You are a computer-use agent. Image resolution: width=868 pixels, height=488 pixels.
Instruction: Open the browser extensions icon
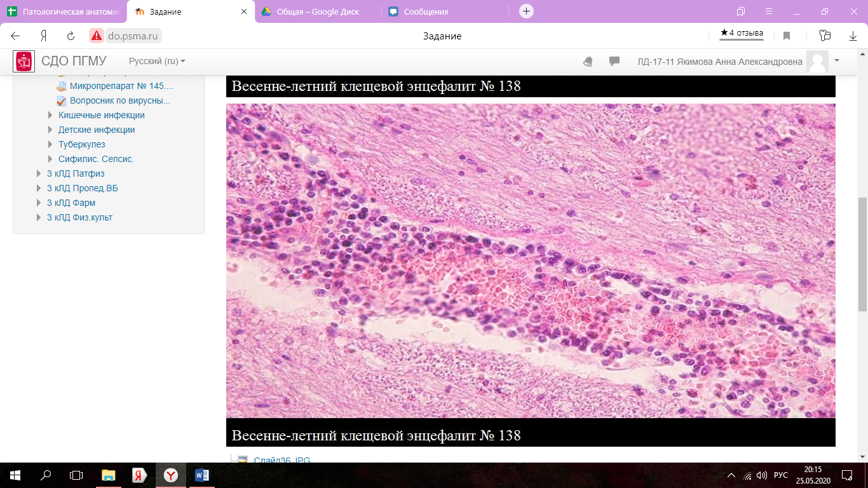point(825,36)
